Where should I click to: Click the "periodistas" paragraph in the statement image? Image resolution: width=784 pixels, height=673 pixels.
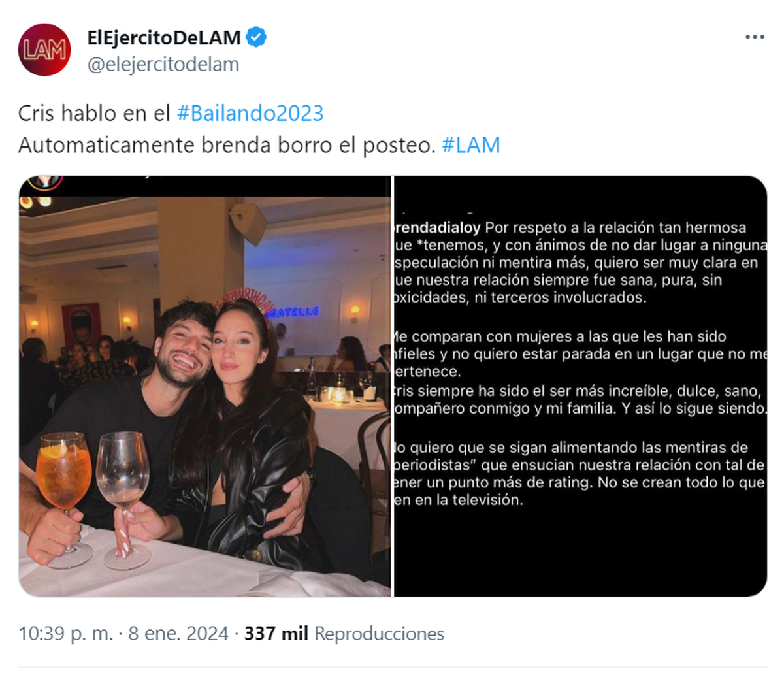pyautogui.click(x=579, y=474)
